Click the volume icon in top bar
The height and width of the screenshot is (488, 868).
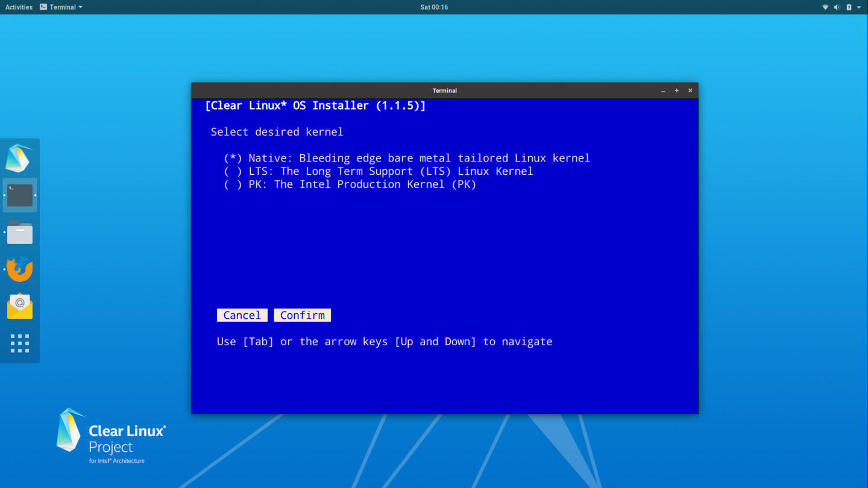pyautogui.click(x=837, y=7)
